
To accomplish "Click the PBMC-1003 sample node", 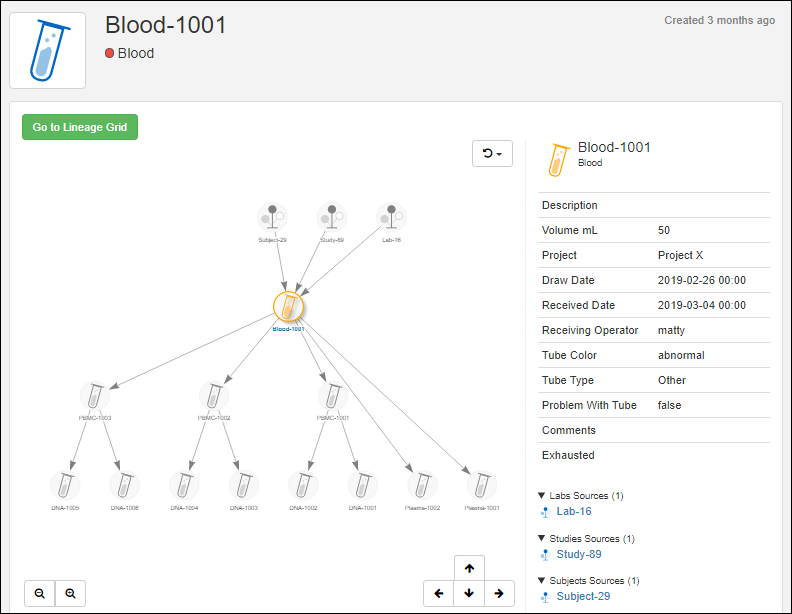I will (95, 395).
